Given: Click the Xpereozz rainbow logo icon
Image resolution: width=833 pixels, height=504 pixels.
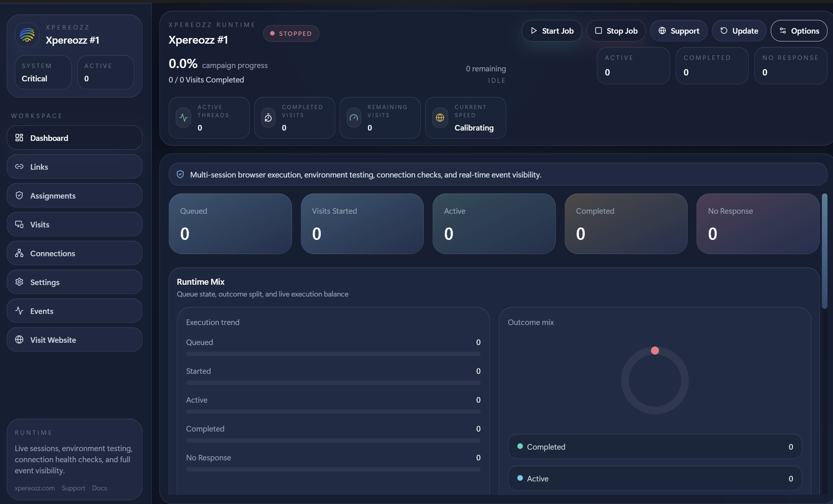Looking at the screenshot, I should [27, 35].
